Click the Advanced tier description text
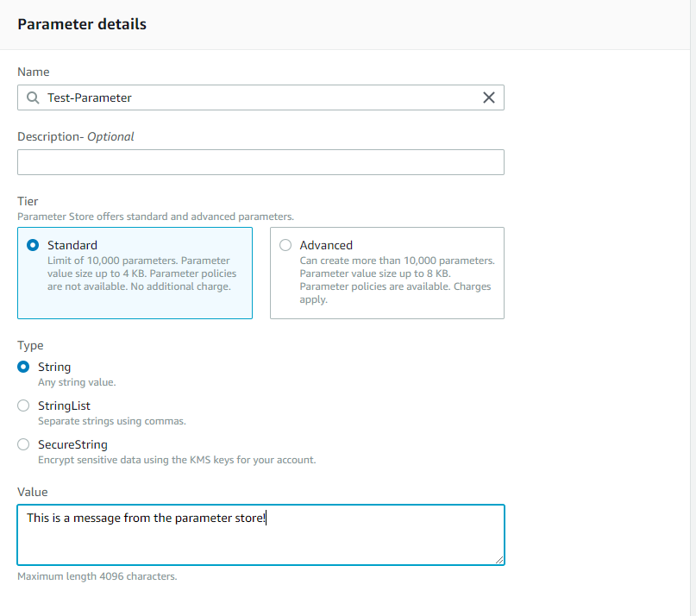This screenshot has width=696, height=616. point(397,280)
